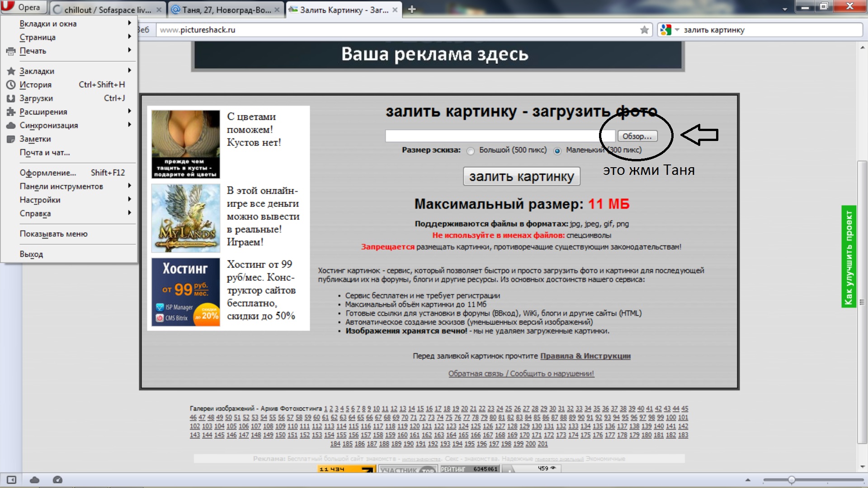
Task: Switch to chillout / Sofaspace tab
Action: pyautogui.click(x=107, y=10)
